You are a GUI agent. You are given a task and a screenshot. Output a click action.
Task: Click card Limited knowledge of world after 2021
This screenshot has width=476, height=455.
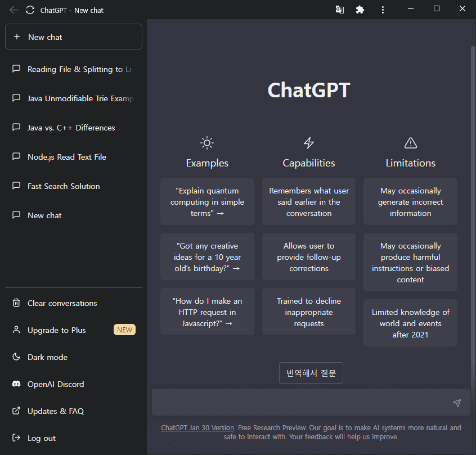[x=410, y=323]
